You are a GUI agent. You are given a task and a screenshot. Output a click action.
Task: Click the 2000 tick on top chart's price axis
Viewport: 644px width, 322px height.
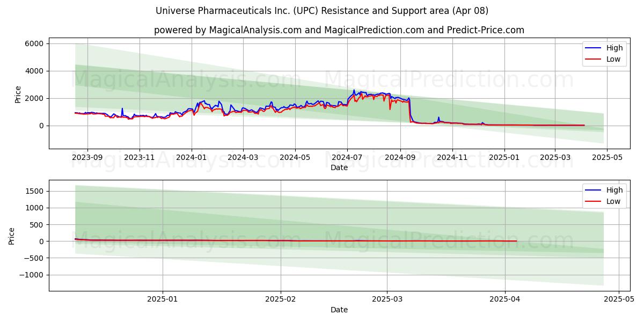(35, 98)
